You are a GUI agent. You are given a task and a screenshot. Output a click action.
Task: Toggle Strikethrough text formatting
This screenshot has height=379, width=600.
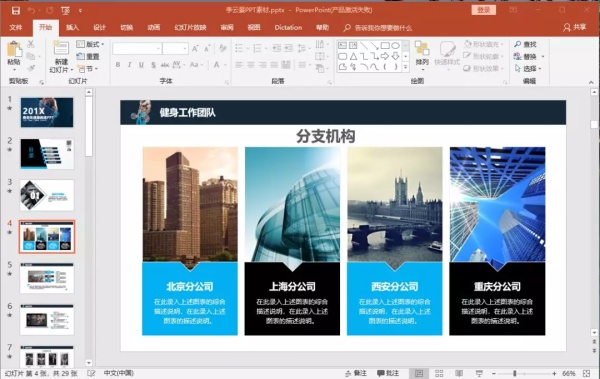tap(165, 65)
